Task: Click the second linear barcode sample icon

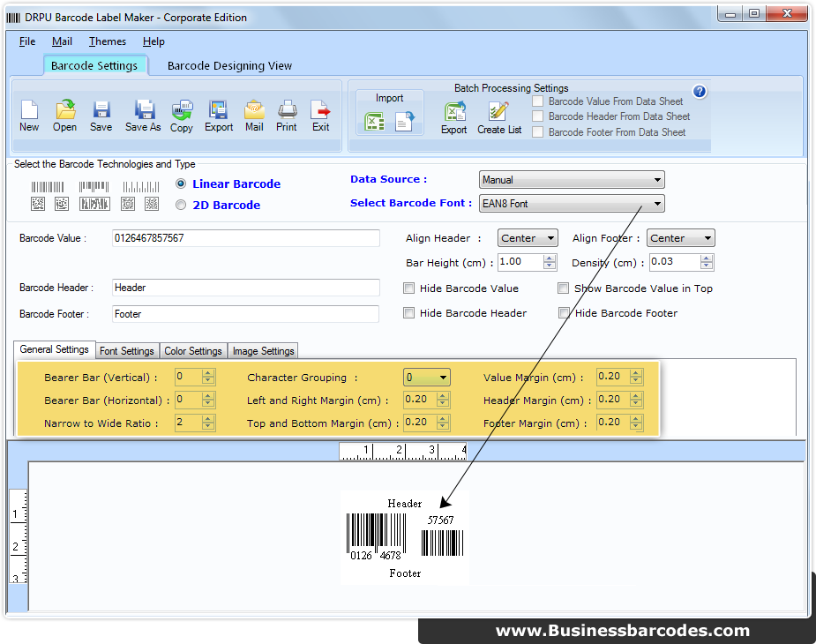Action: click(x=94, y=187)
